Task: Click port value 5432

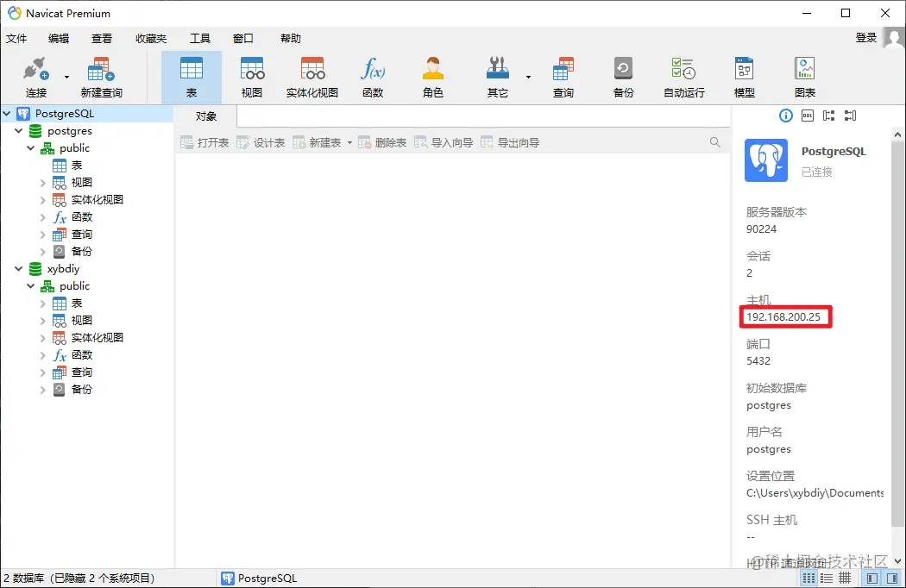Action: tap(758, 361)
